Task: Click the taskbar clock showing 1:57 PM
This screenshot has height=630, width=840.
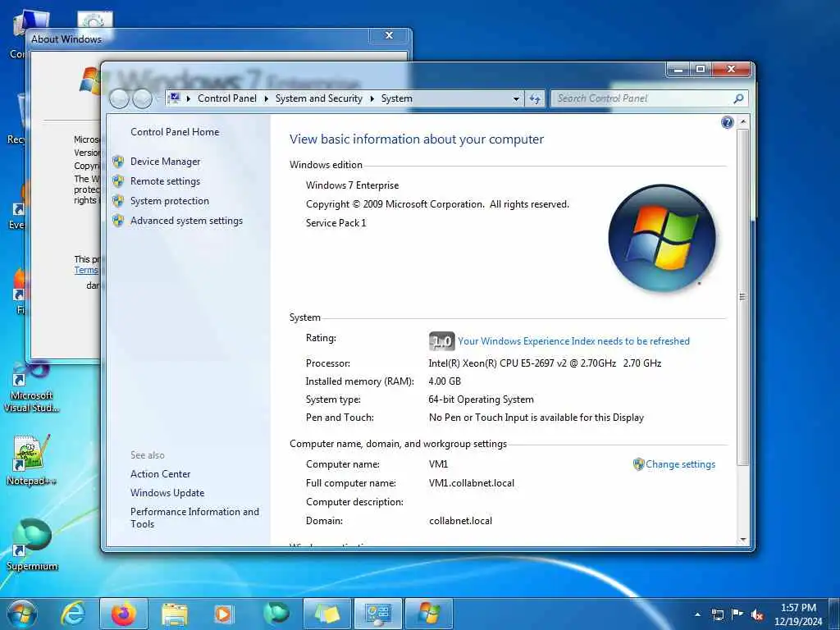Action: click(798, 614)
